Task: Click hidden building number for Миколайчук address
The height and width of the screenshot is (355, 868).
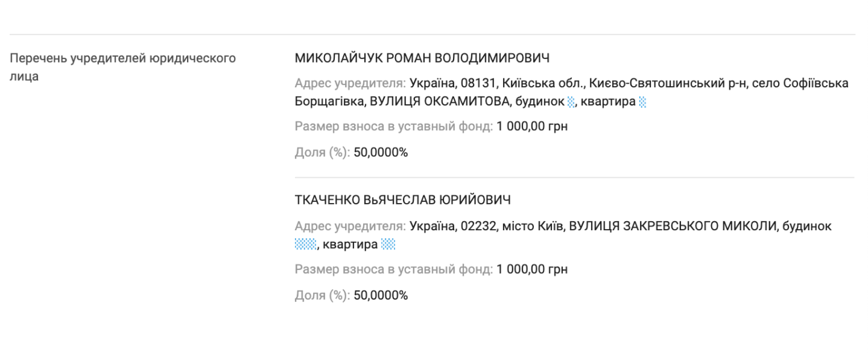Action: coord(571,102)
